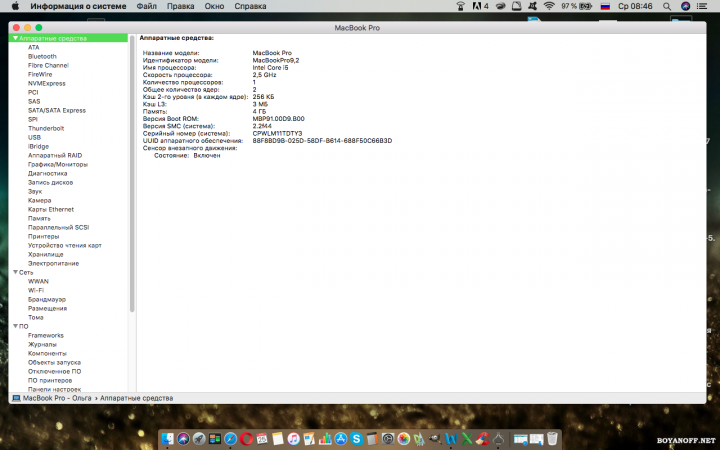This screenshot has height=450, width=720.
Task: Open the Opera browser Dock icon
Action: [246, 439]
